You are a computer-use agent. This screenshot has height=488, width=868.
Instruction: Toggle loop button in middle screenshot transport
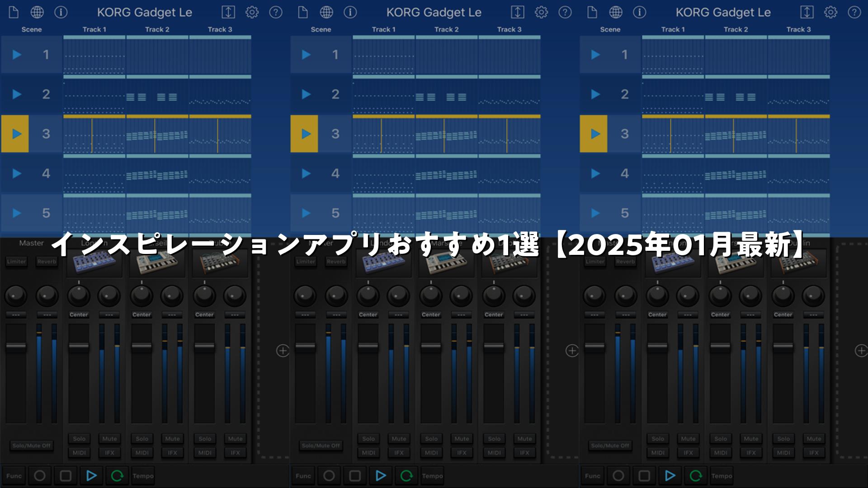coord(406,476)
